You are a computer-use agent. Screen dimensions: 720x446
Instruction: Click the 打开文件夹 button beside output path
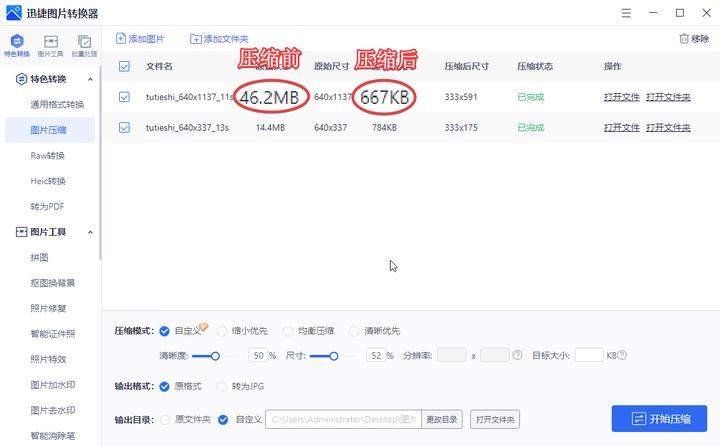495,419
